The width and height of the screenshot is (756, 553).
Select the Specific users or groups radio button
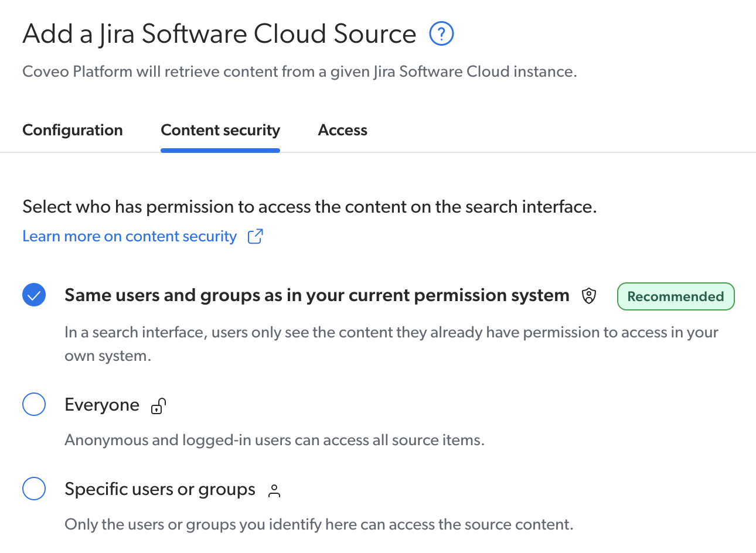(34, 489)
